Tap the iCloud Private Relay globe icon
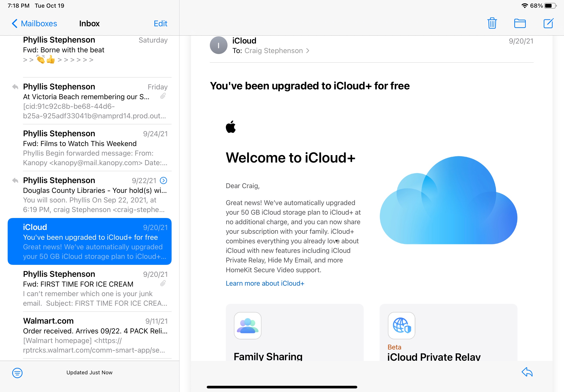 tap(401, 326)
